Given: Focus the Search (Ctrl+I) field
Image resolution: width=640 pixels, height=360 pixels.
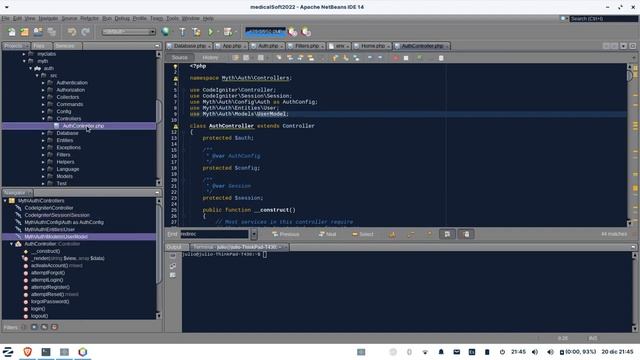Looking at the screenshot, I should tap(603, 18).
